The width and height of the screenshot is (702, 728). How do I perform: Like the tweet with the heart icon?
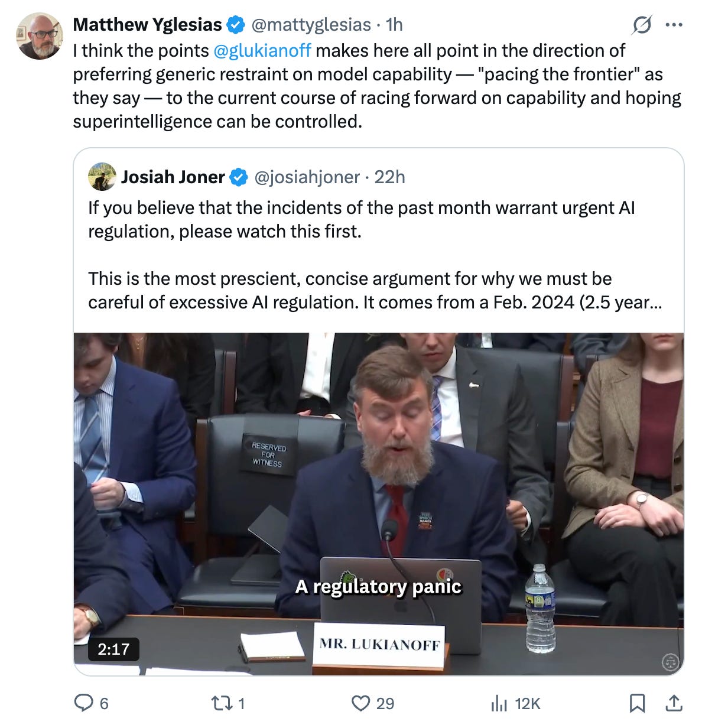coord(360,703)
